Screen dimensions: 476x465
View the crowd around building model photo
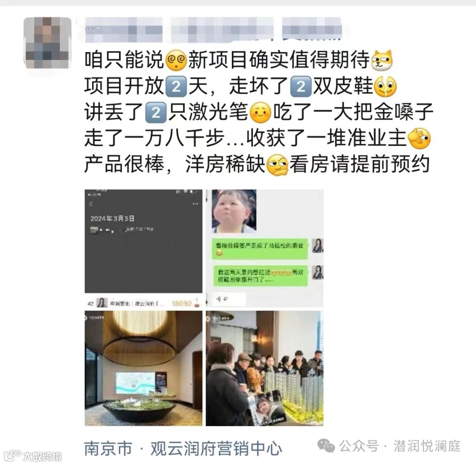tap(264, 368)
